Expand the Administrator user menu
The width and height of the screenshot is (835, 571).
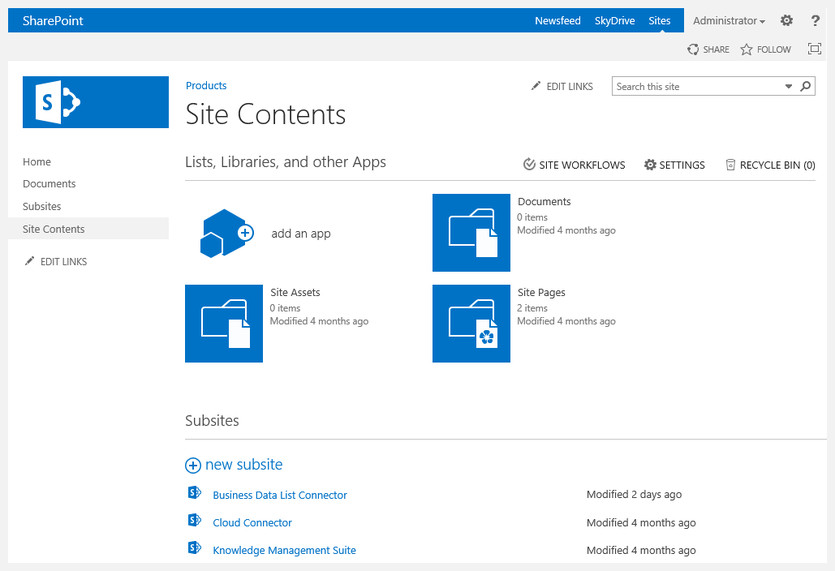coord(728,21)
